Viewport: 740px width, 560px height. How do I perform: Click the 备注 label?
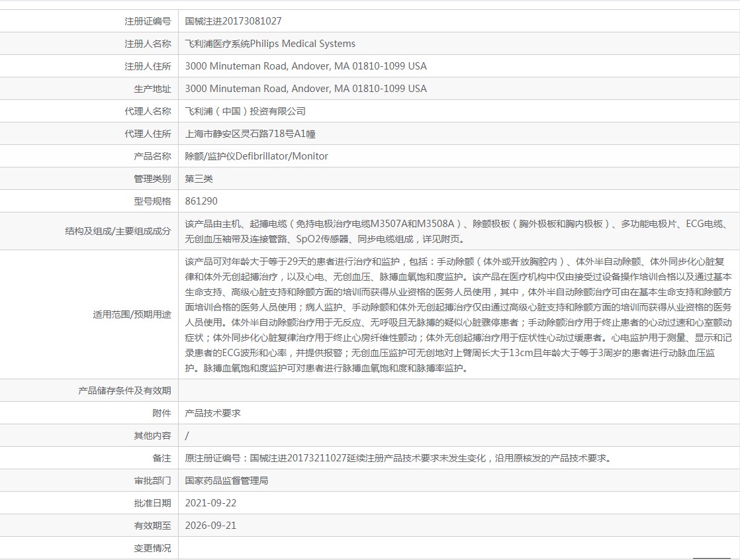pos(162,458)
